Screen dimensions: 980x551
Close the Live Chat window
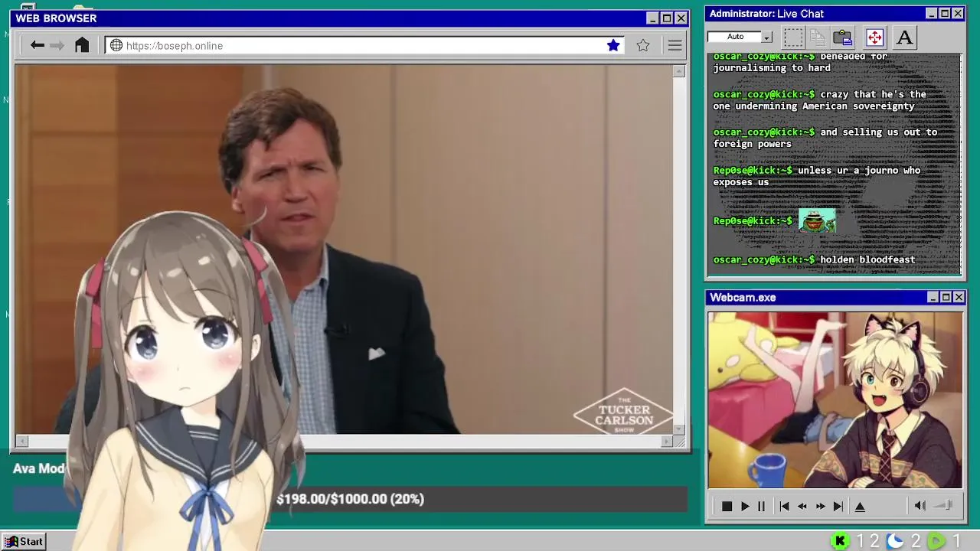pos(958,14)
